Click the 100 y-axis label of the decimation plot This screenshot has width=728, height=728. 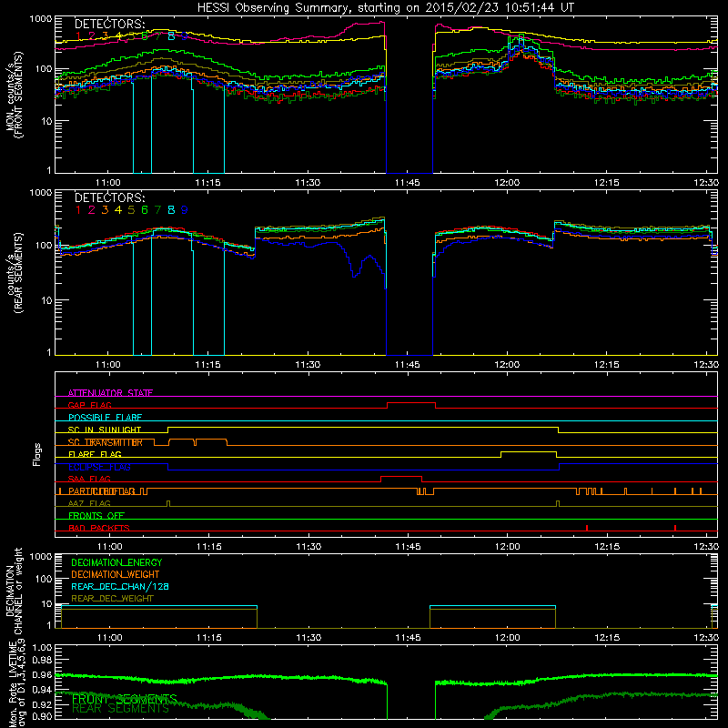pyautogui.click(x=43, y=579)
